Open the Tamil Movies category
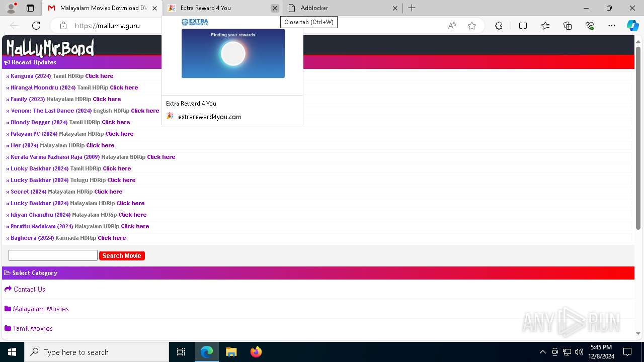Image resolution: width=644 pixels, height=362 pixels. point(33,328)
